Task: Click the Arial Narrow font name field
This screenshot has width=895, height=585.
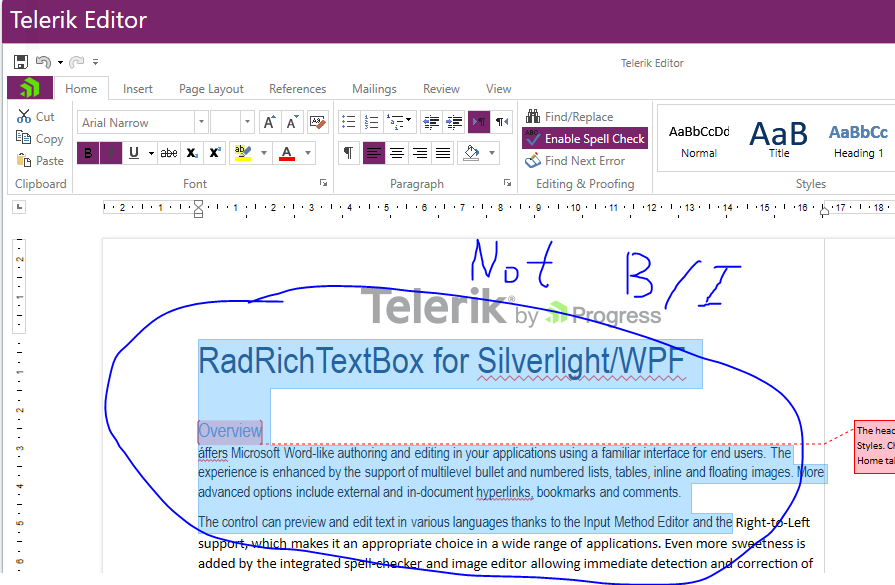Action: pyautogui.click(x=136, y=122)
